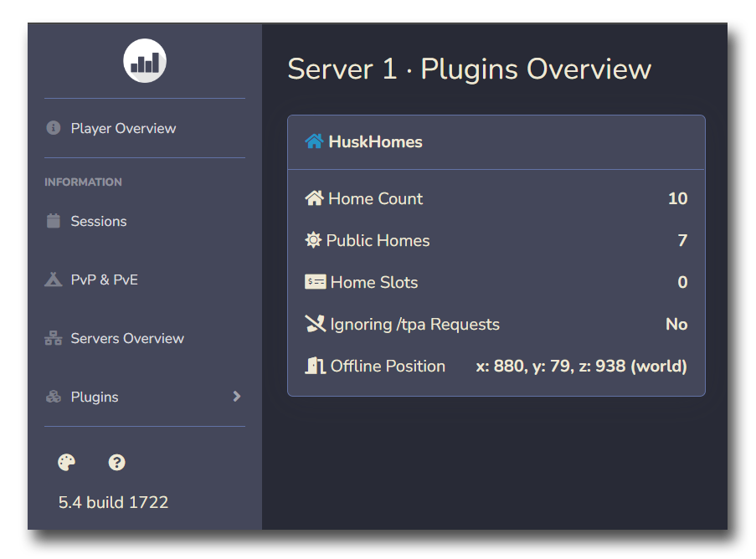
Task: Click the Home Slots money icon
Action: 315,282
